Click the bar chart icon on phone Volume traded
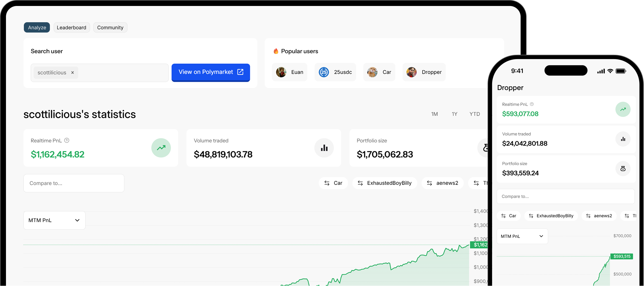644x286 pixels. (623, 139)
